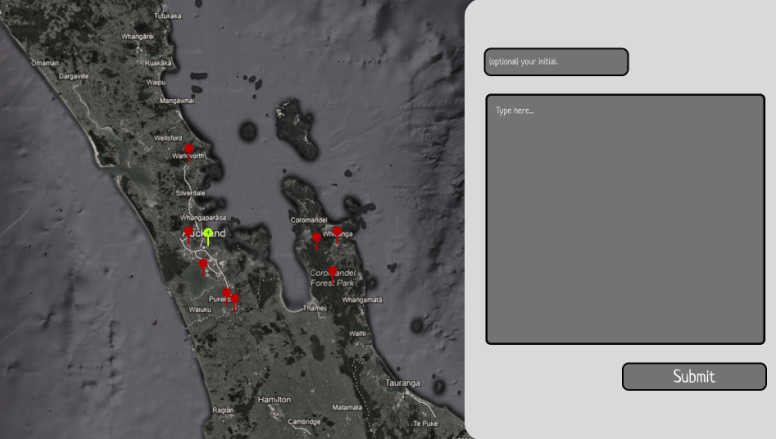Viewport: 776px width, 439px height.
Task: Open the red pin below the Coromandel label
Action: click(317, 239)
